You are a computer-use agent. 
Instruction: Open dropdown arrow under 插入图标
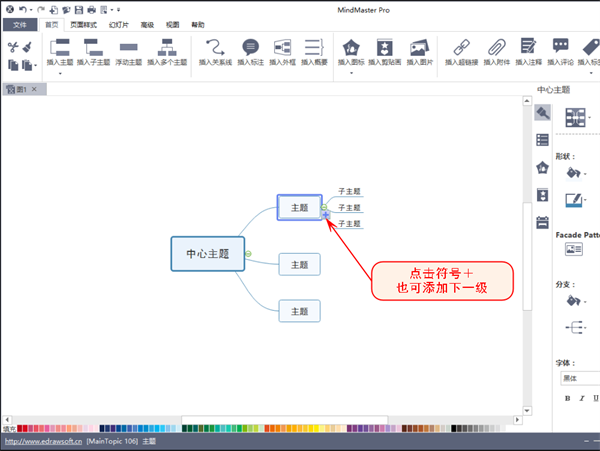pyautogui.click(x=351, y=73)
